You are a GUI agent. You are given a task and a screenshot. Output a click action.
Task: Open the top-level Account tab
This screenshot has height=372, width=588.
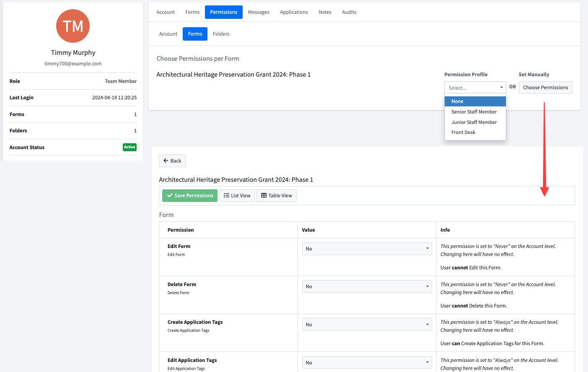click(x=166, y=12)
